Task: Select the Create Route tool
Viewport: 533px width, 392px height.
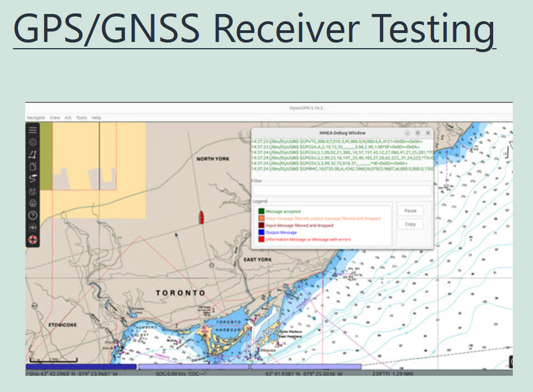Action: (33, 154)
